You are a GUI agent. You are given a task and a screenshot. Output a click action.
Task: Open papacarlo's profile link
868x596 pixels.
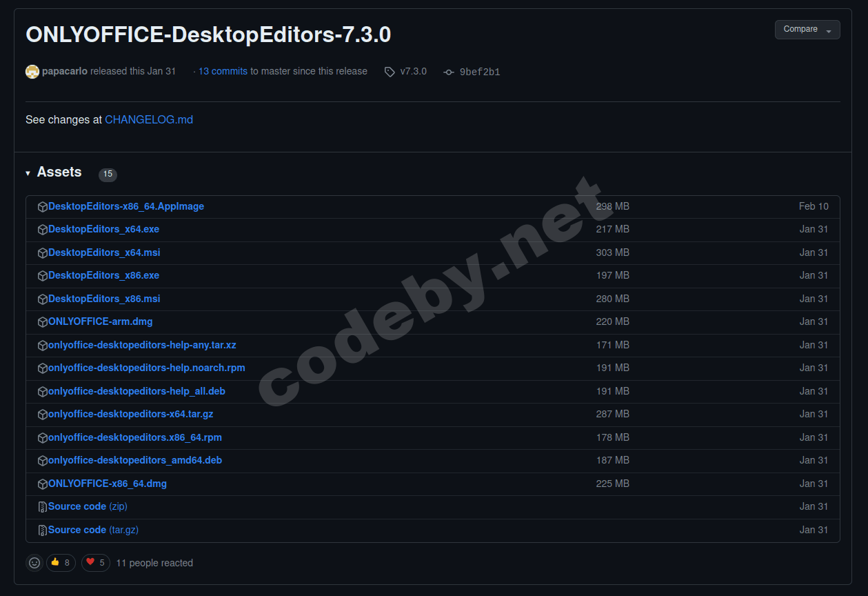(x=65, y=71)
